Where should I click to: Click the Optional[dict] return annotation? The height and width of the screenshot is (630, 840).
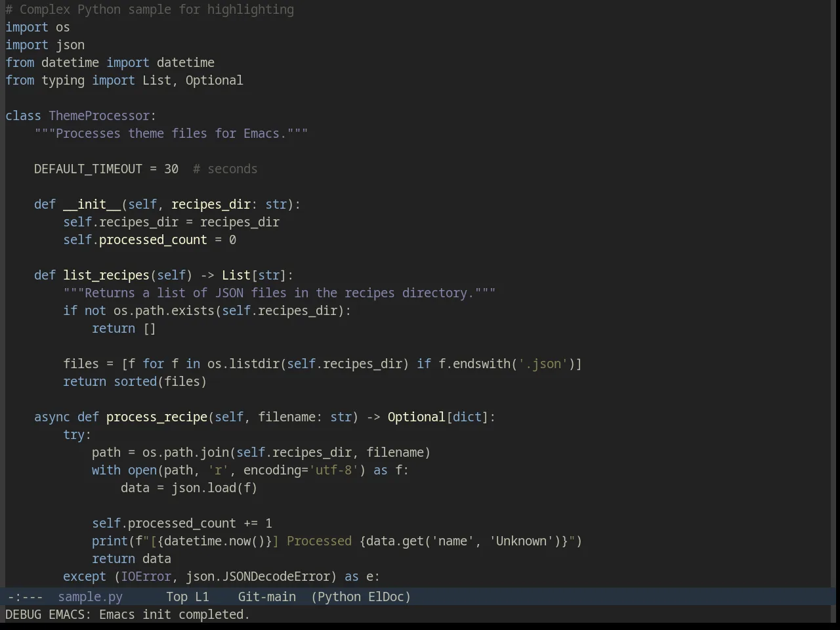coord(438,417)
